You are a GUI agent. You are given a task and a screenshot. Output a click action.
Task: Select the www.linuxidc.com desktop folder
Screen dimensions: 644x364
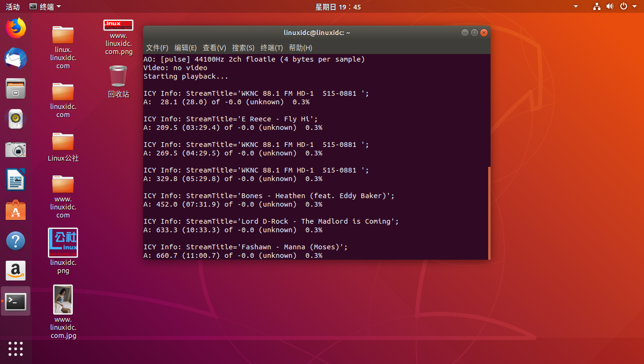[63, 196]
